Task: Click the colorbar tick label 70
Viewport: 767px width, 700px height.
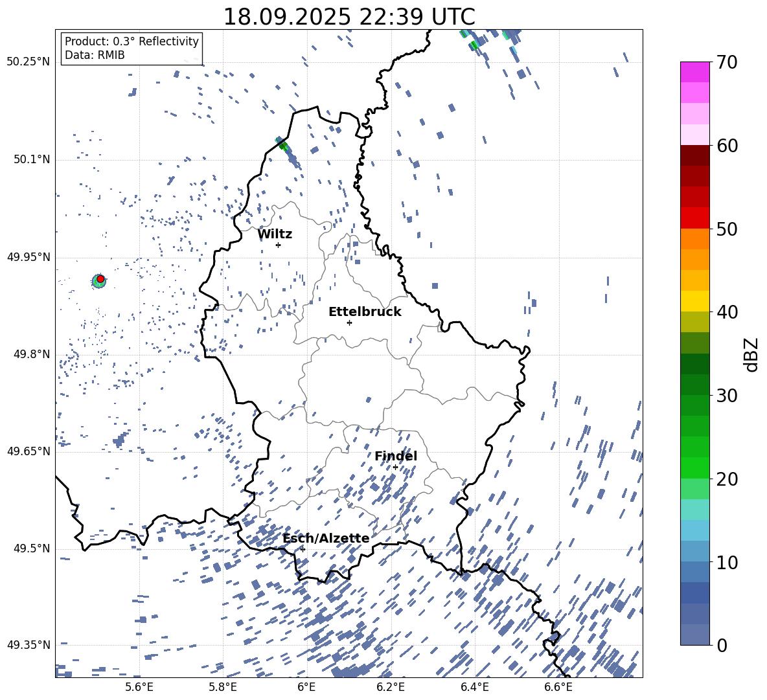Action: (x=727, y=63)
